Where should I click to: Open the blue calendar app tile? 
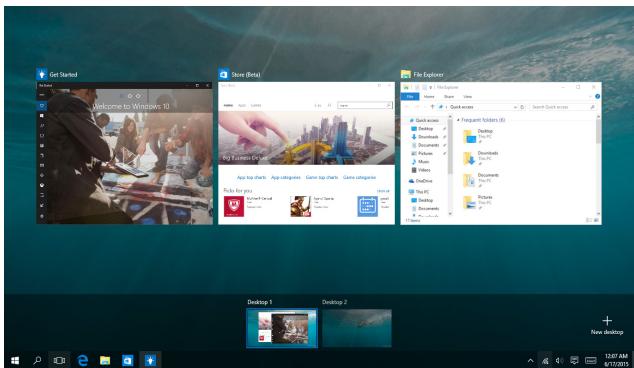368,207
